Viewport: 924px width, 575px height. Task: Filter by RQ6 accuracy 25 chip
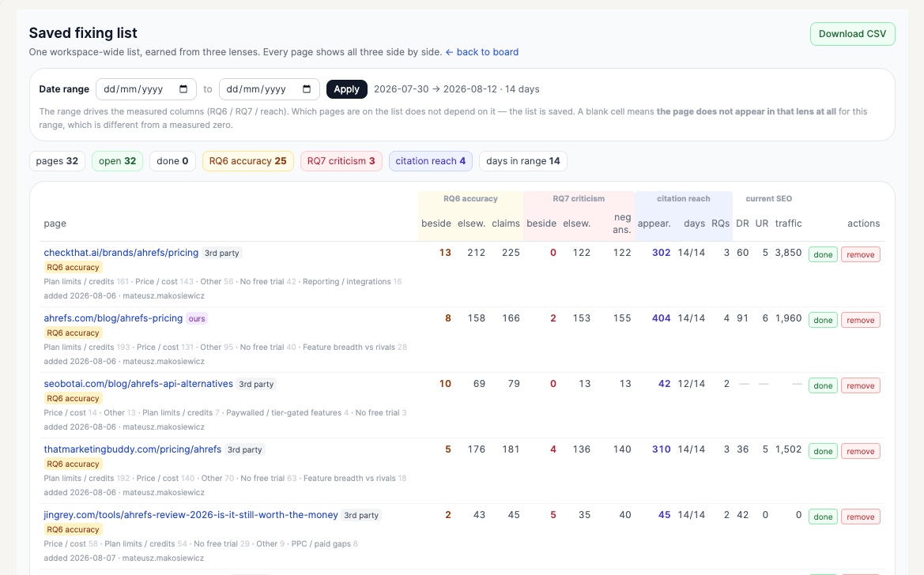(x=248, y=161)
